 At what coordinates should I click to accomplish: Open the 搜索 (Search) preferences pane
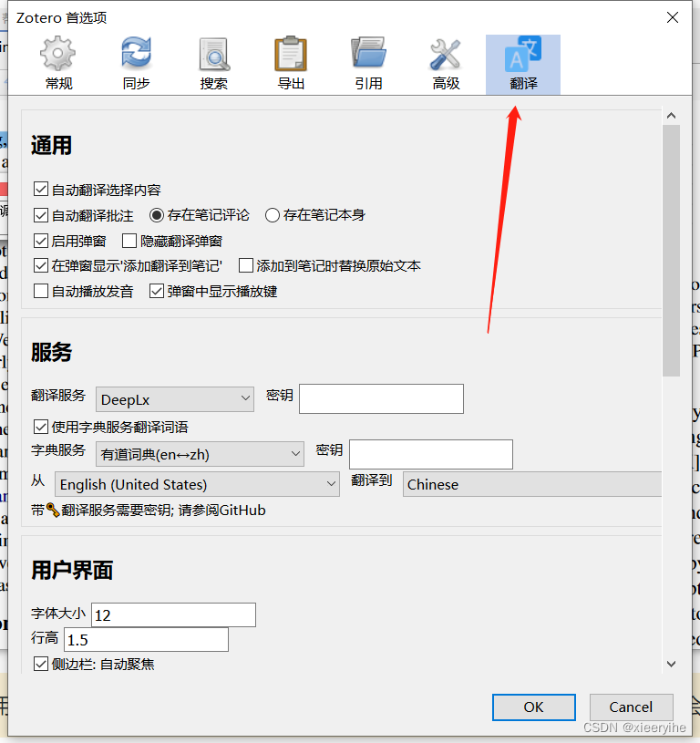point(213,64)
